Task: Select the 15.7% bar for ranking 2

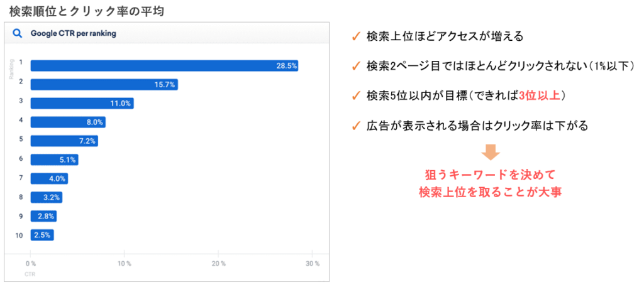Action: tap(104, 84)
